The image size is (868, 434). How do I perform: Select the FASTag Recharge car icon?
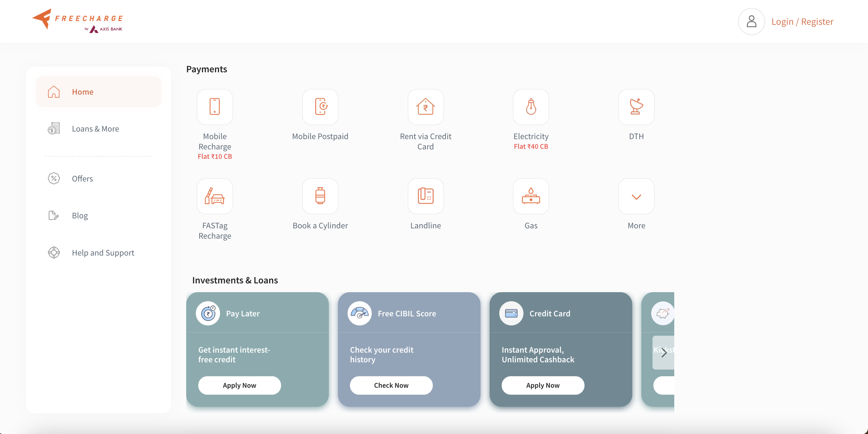(215, 196)
